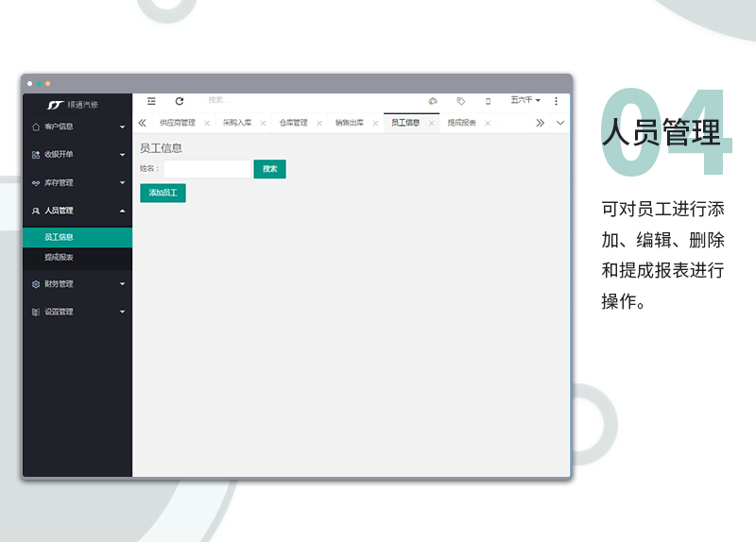The width and height of the screenshot is (756, 542).
Task: Expand the 设置管理 sidebar menu arrow
Action: pos(123,312)
